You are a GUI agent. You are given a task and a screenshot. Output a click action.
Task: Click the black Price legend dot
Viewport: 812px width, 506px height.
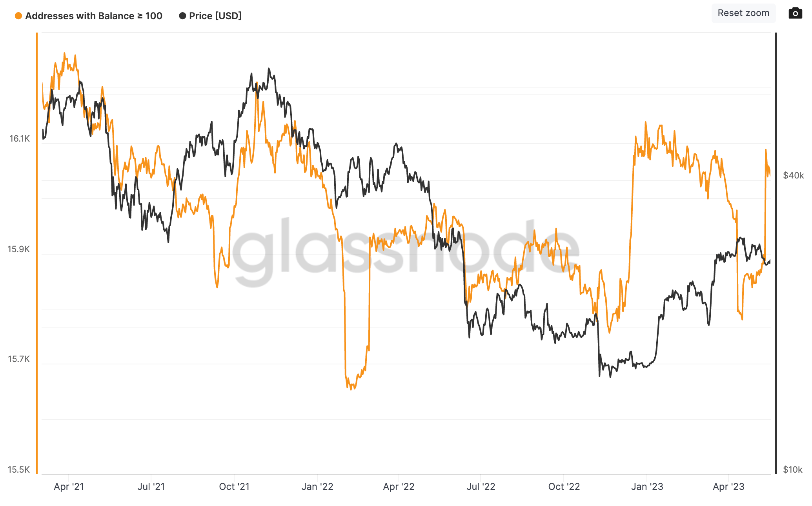click(x=182, y=16)
